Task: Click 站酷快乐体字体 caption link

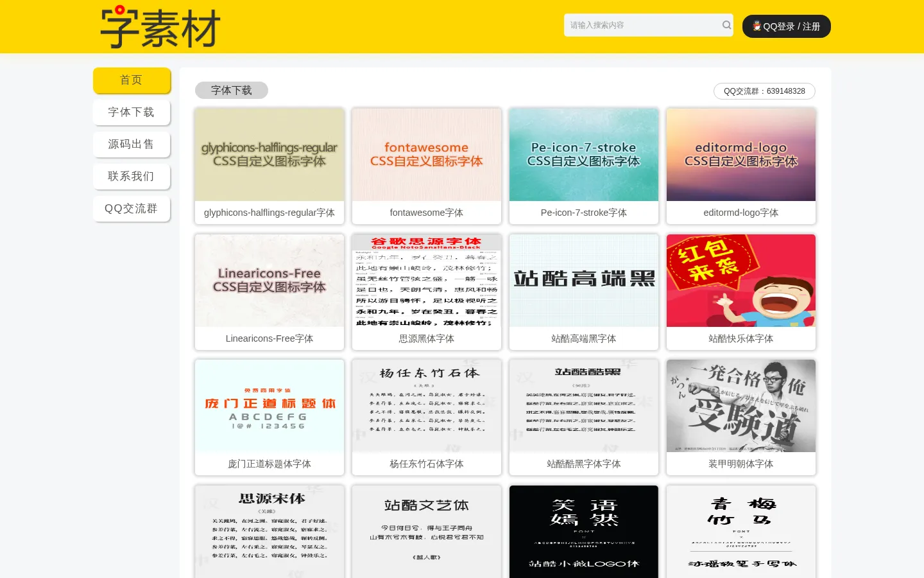Action: pos(741,338)
